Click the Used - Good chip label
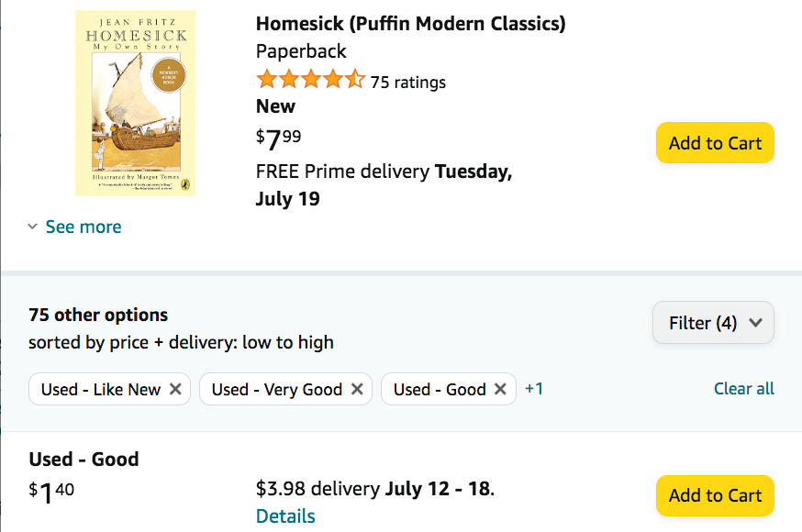 [440, 389]
